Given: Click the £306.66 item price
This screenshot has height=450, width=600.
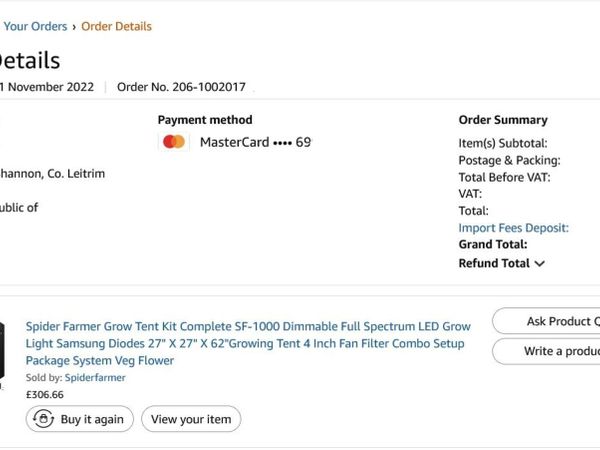Looking at the screenshot, I should click(44, 394).
